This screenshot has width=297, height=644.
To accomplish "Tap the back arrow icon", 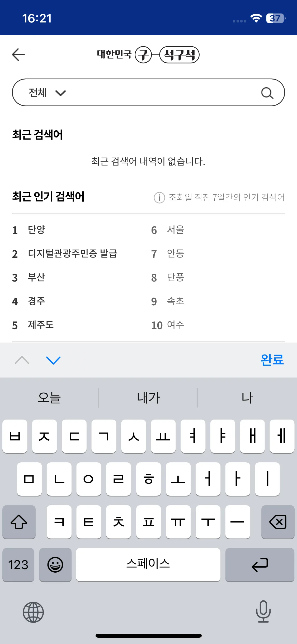I will tap(18, 55).
